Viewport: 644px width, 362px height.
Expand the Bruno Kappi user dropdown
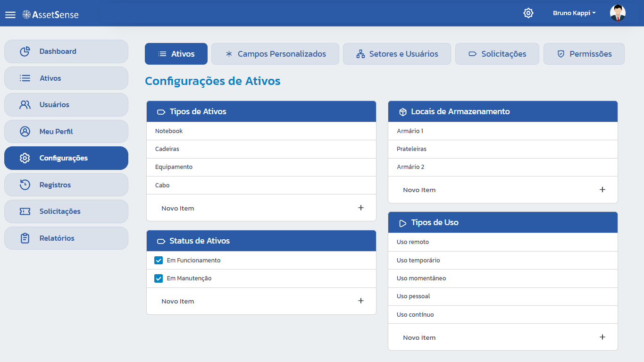point(574,13)
